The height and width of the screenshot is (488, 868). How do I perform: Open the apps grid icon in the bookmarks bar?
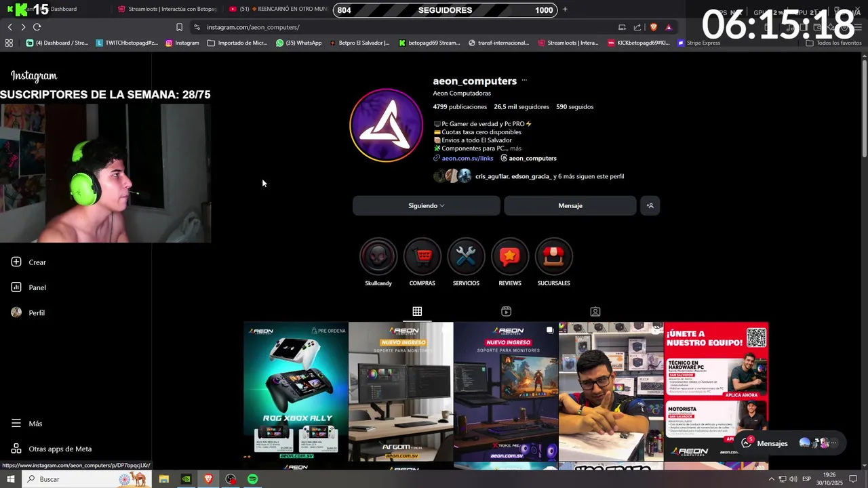pyautogui.click(x=9, y=43)
